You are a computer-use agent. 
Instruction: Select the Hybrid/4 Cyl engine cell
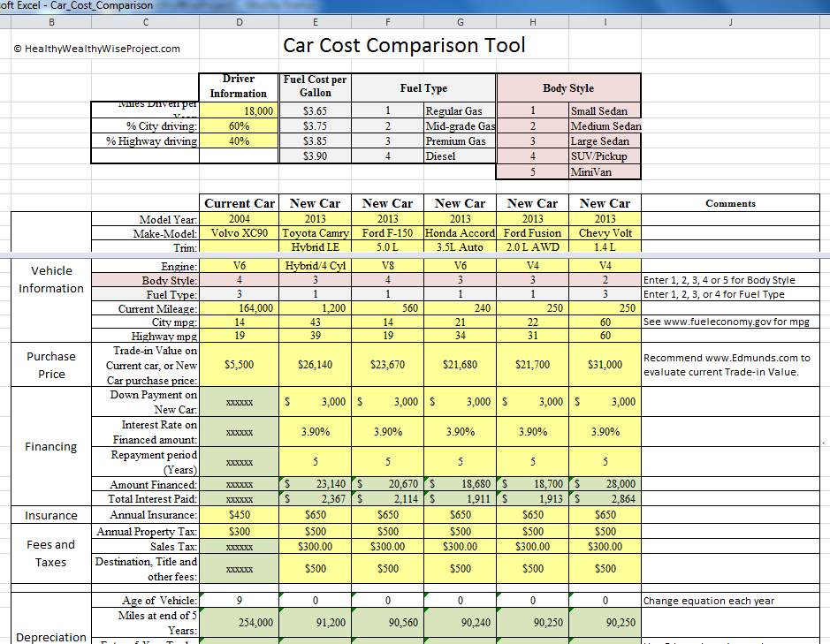click(316, 266)
